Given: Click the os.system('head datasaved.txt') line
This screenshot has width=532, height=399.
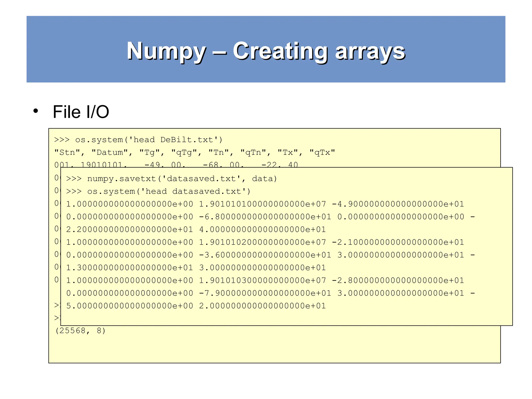Looking at the screenshot, I should (158, 191).
